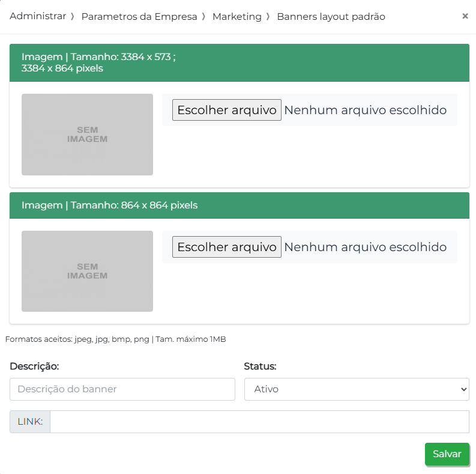Open the Parametros da Empresa breadcrumb
The height and width of the screenshot is (474, 476).
coord(139,17)
